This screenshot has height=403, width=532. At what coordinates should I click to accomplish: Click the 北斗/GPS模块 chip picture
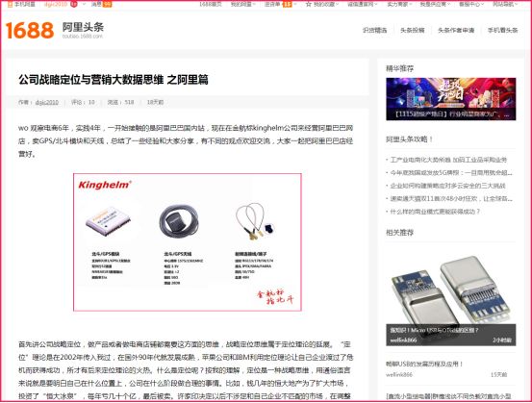(108, 221)
